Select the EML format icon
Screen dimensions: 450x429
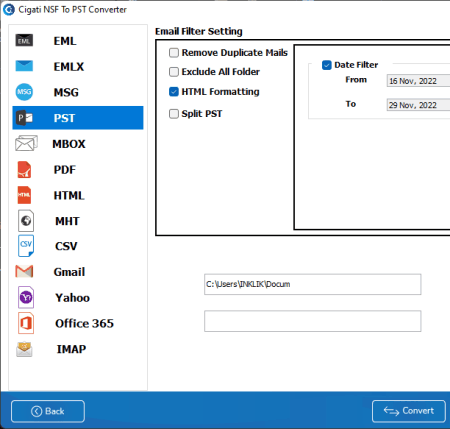pyautogui.click(x=24, y=40)
